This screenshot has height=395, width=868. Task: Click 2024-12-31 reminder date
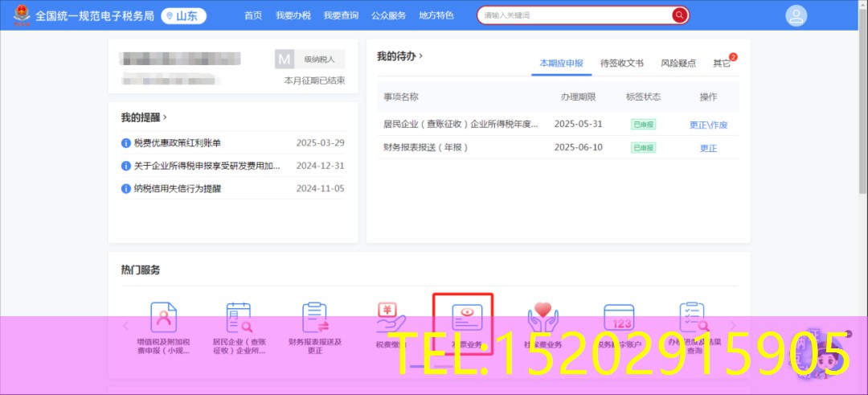click(320, 166)
